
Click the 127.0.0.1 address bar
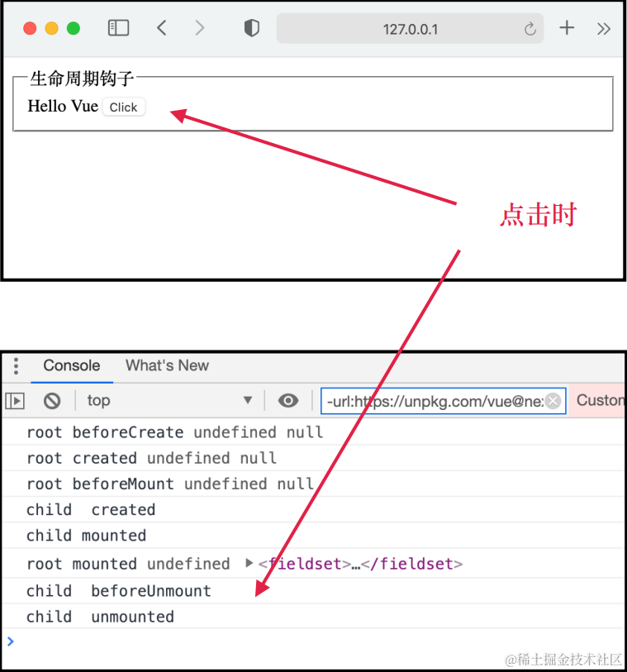[x=410, y=28]
